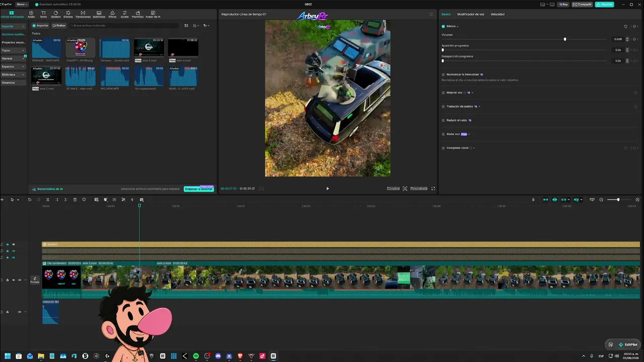The width and height of the screenshot is (644, 362).
Task: Open the Plantillas panel
Action: click(137, 14)
